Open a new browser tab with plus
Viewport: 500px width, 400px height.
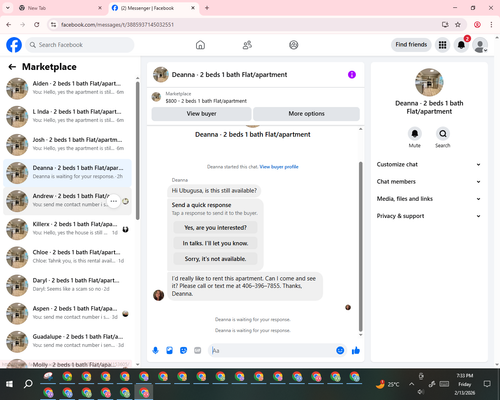(207, 8)
